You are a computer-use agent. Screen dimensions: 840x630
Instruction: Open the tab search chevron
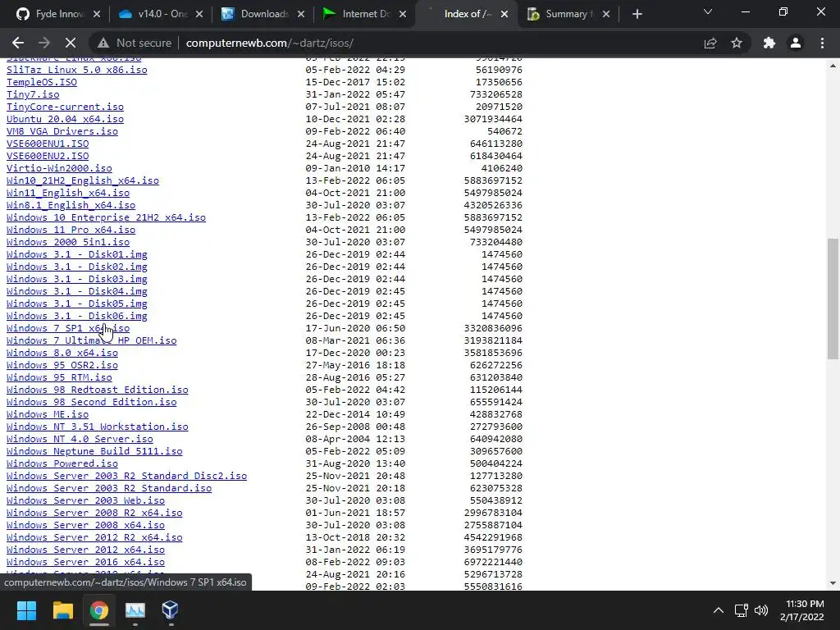pyautogui.click(x=708, y=11)
